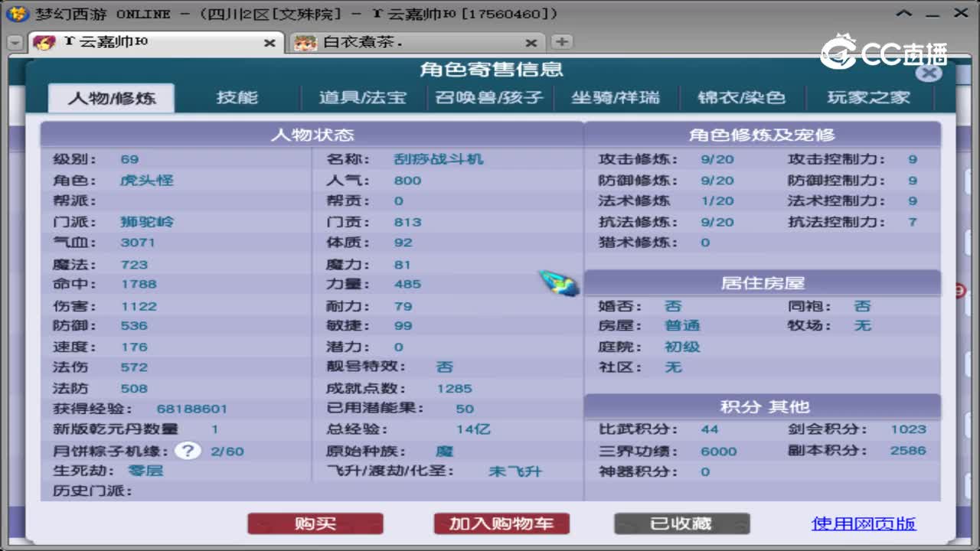Image resolution: width=980 pixels, height=551 pixels.
Task: Open the 召唤兽/孩子 tab
Action: click(489, 98)
